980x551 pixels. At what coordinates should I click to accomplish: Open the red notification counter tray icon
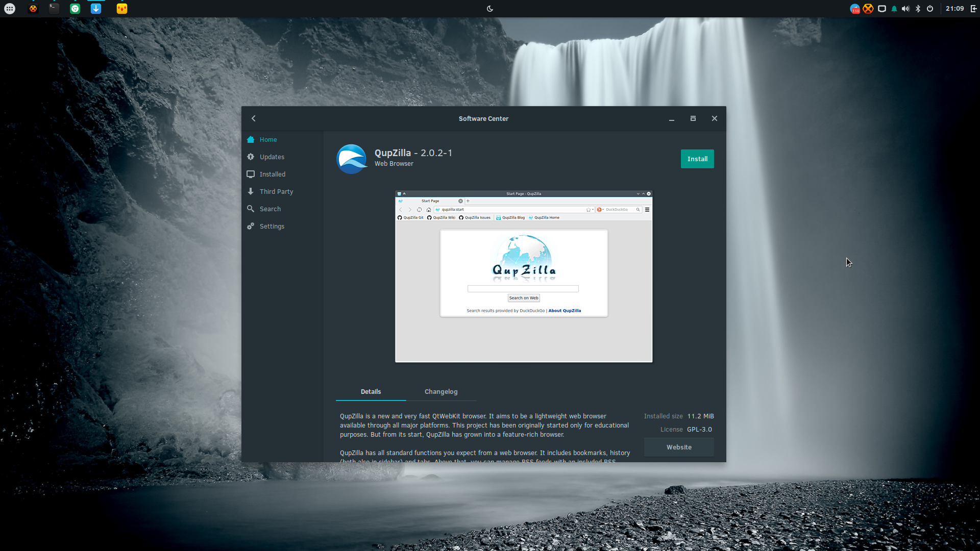(x=855, y=9)
